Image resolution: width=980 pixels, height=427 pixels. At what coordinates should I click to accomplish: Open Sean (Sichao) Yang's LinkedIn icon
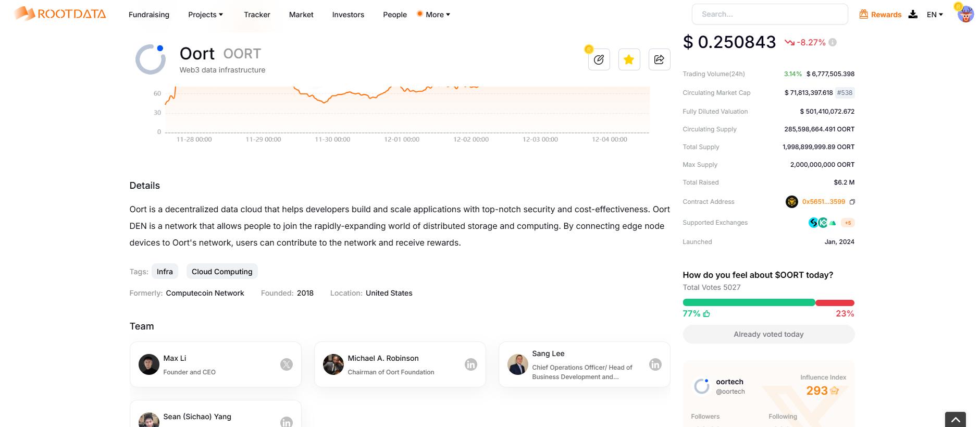[x=287, y=422]
